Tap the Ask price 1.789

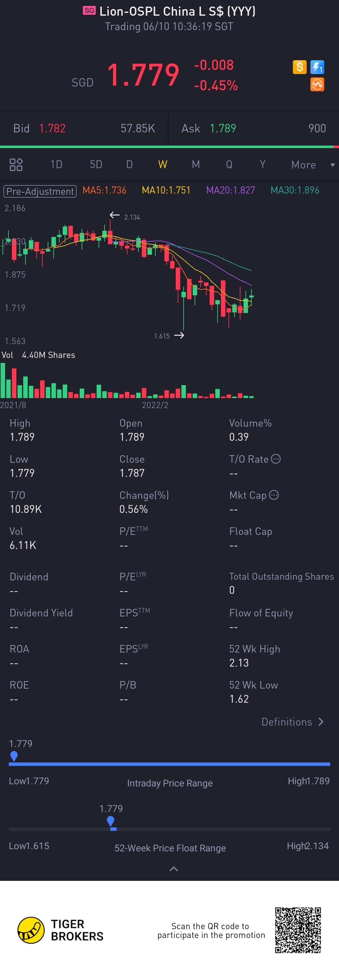(223, 129)
